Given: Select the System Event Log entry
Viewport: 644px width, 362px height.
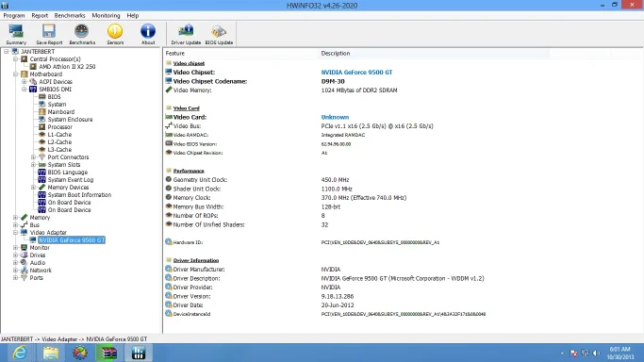Looking at the screenshot, I should 71,180.
